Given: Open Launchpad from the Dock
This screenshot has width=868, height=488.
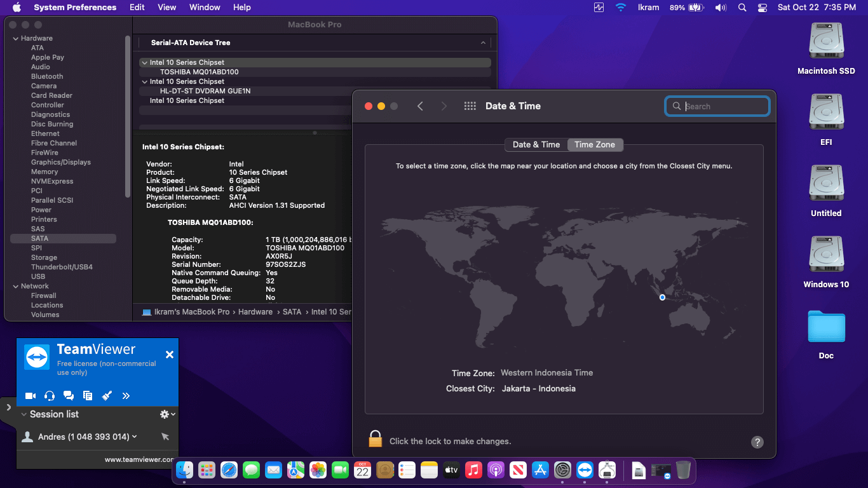Looking at the screenshot, I should pos(207,470).
